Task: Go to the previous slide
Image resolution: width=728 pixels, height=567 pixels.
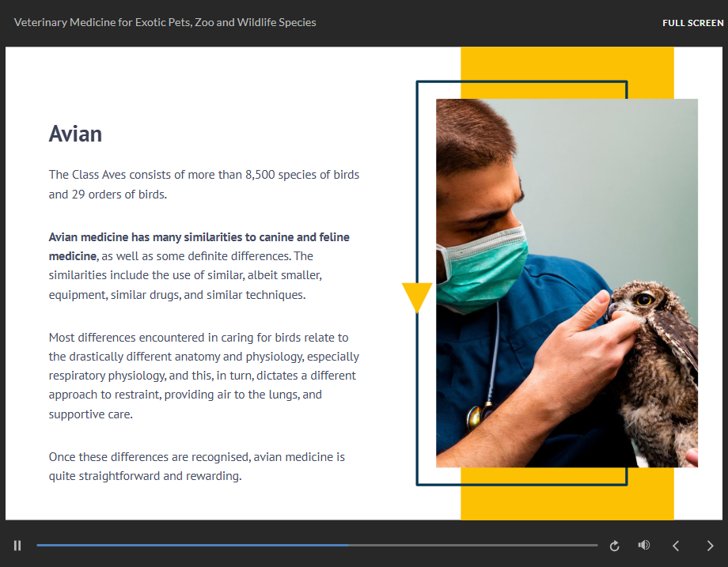Action: pyautogui.click(x=676, y=546)
